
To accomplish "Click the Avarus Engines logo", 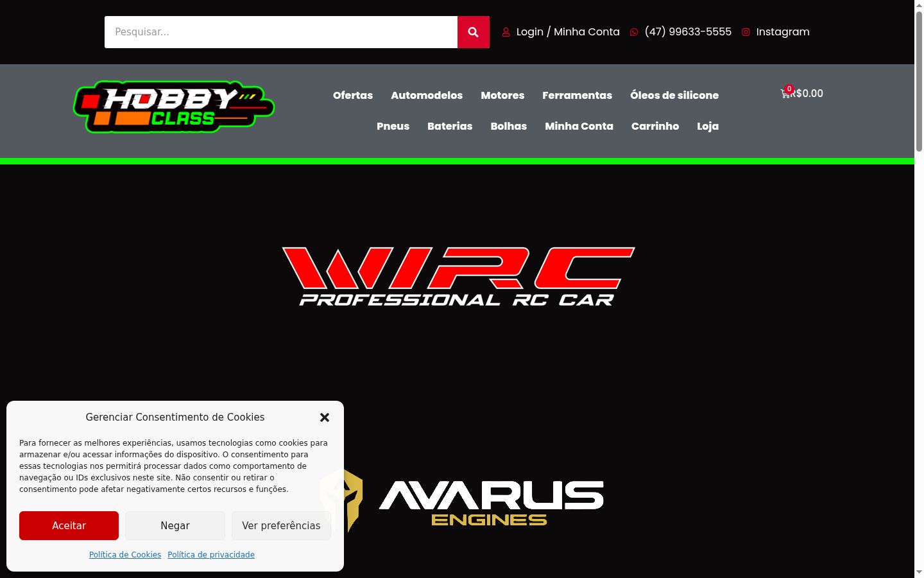I will point(462,501).
